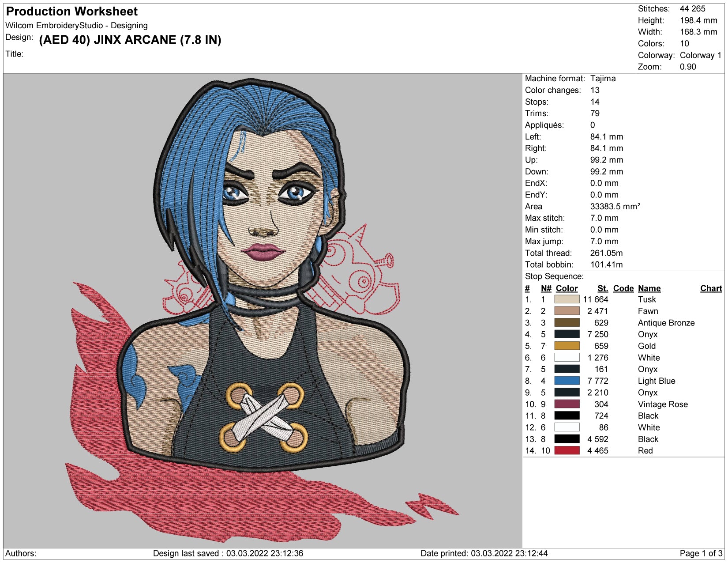The width and height of the screenshot is (728, 563).
Task: Click the Light Blue color swatch
Action: (567, 381)
